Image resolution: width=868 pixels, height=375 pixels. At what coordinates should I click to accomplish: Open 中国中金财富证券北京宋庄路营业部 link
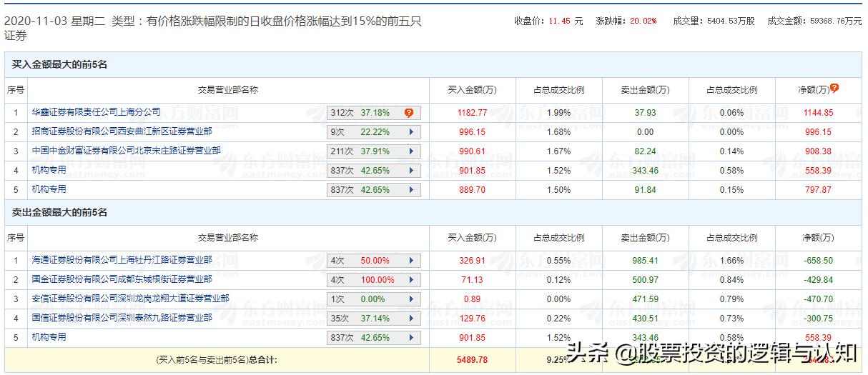[x=126, y=151]
